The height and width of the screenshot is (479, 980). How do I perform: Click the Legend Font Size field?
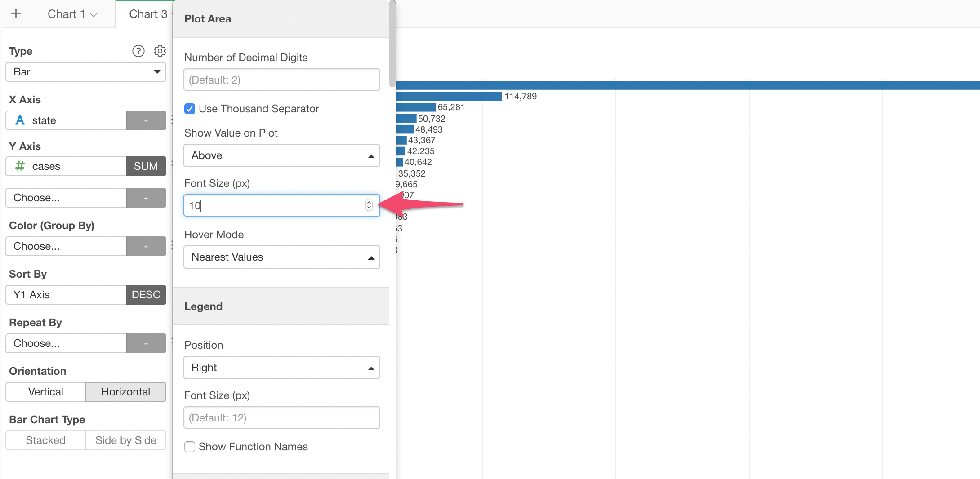pos(282,417)
